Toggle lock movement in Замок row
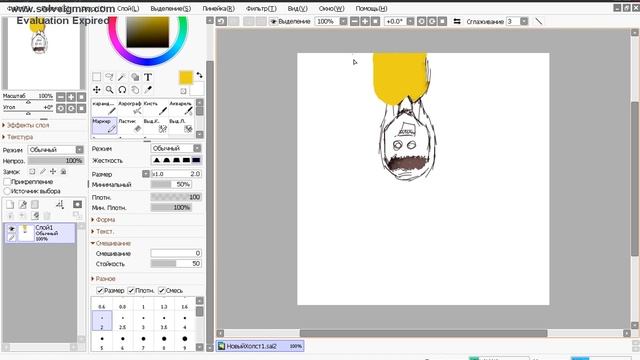 pos(53,172)
